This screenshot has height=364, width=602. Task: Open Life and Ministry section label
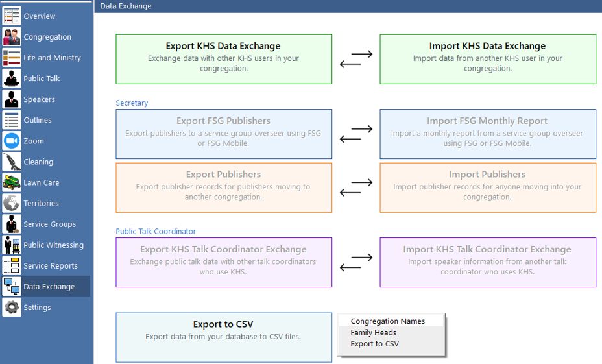(x=52, y=58)
